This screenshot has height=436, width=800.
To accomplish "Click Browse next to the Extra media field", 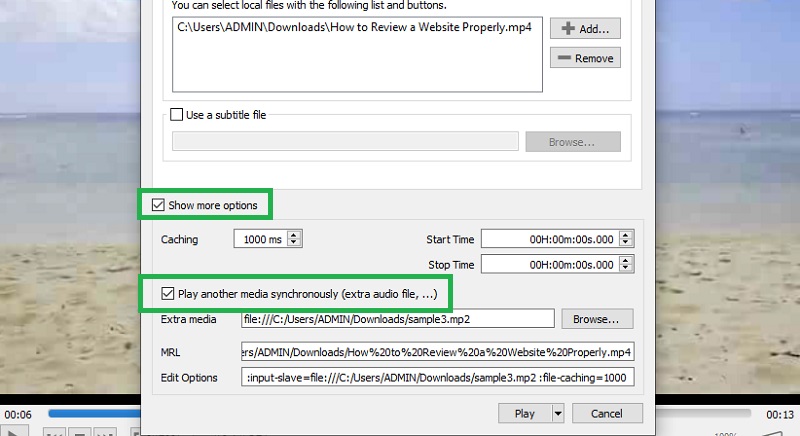I will click(596, 320).
